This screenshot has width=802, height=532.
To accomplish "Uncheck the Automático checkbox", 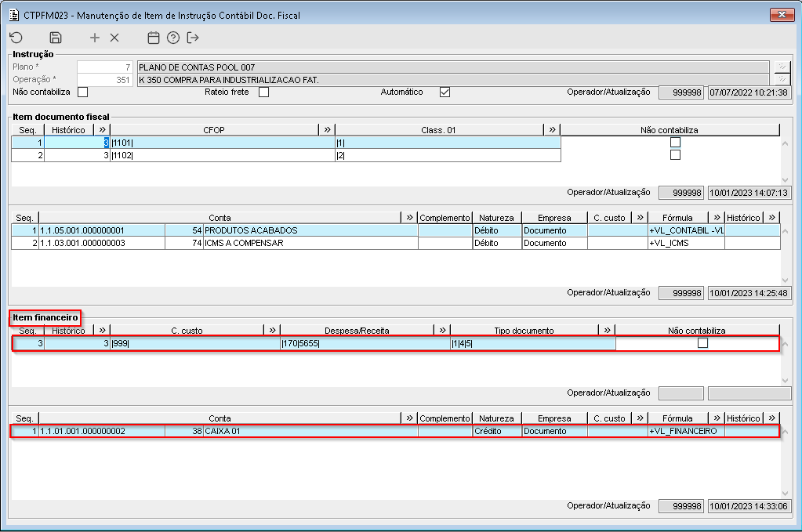I will click(x=445, y=92).
